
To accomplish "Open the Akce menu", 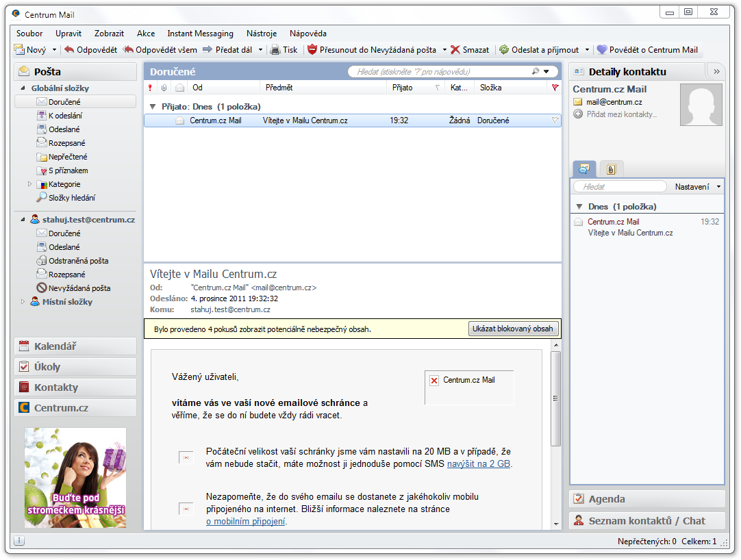I will [x=146, y=34].
